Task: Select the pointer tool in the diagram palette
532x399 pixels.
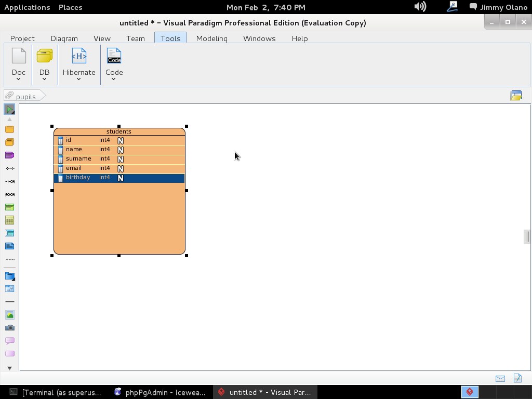Action: (x=9, y=110)
